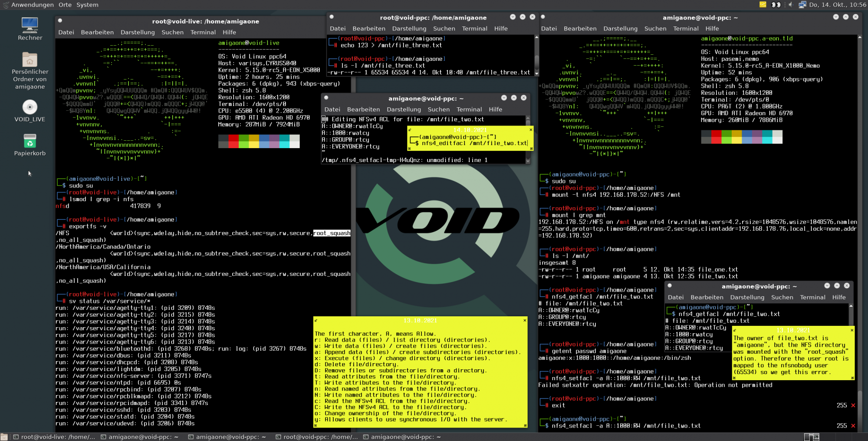Click the file_one.txt listing row
This screenshot has width=868, height=441.
[638, 270]
